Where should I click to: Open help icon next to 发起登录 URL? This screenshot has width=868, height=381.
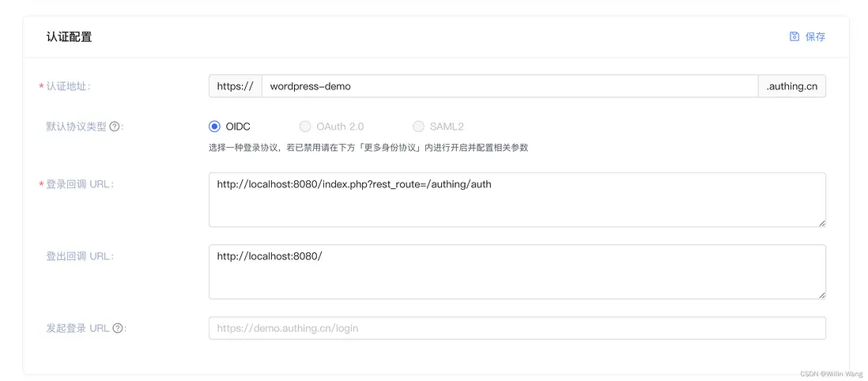(117, 328)
